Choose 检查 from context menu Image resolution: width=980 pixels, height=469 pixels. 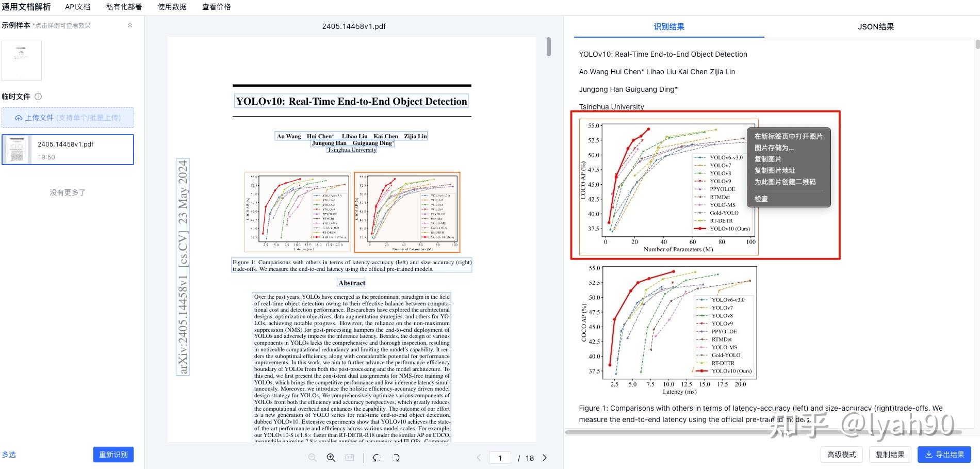coord(789,199)
